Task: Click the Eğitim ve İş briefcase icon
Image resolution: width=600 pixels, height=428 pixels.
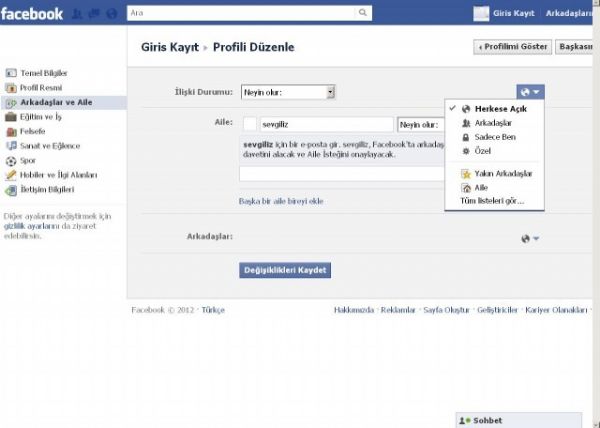Action: (x=11, y=117)
